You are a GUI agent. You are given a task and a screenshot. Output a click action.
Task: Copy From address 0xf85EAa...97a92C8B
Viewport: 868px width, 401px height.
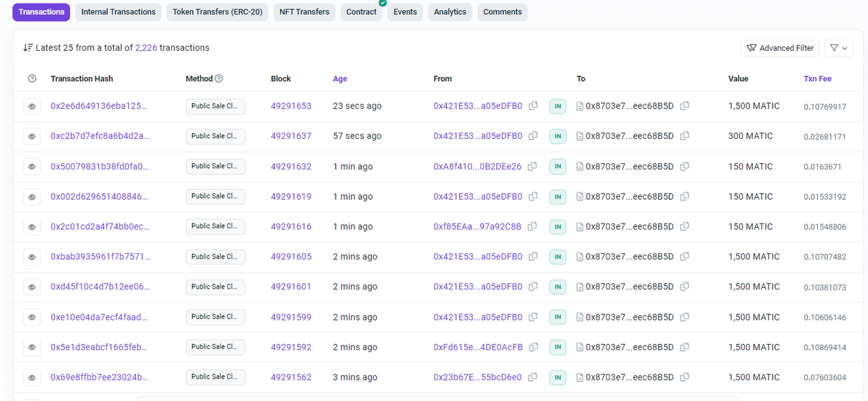pos(532,226)
